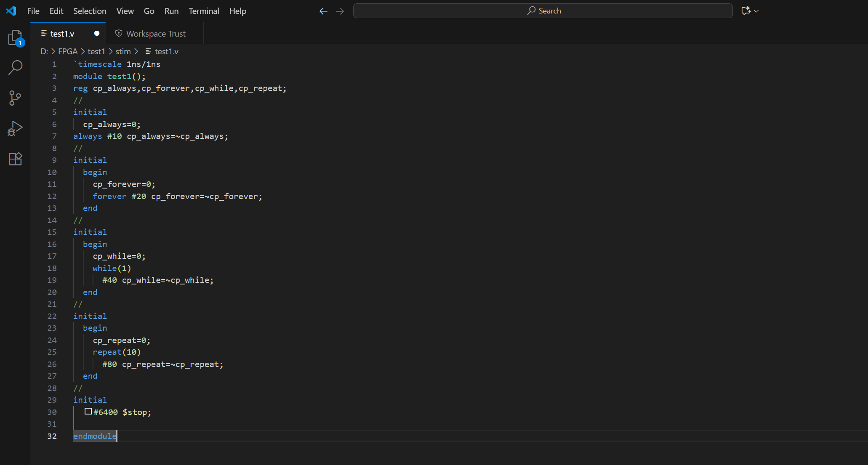Image resolution: width=868 pixels, height=465 pixels.
Task: Open Run and Debug view
Action: [x=15, y=128]
